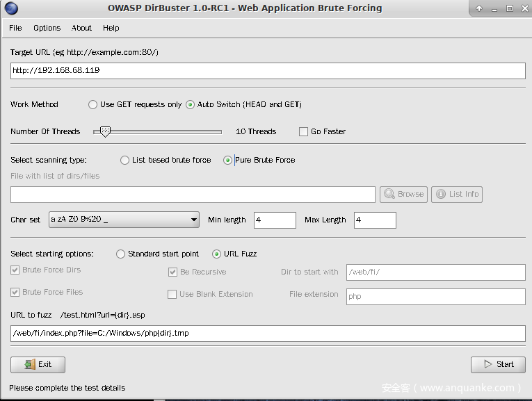This screenshot has height=401, width=532.
Task: Click the URL to fuzz text field
Action: pos(268,334)
